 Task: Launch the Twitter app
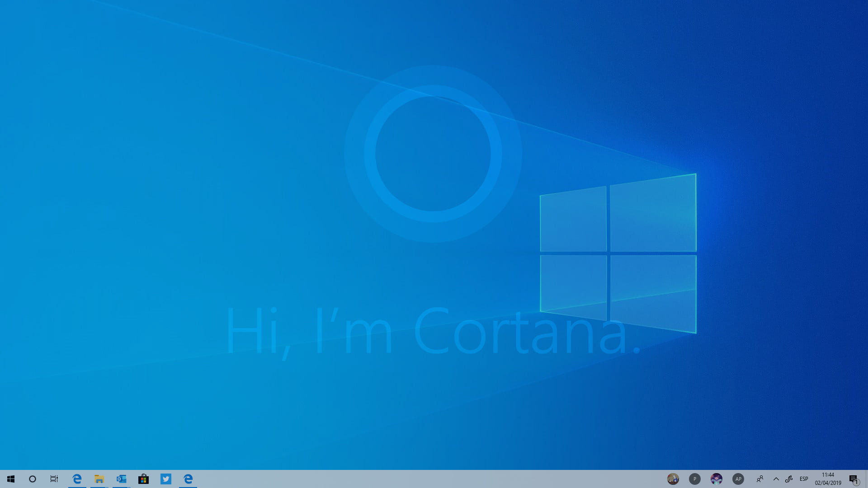166,479
